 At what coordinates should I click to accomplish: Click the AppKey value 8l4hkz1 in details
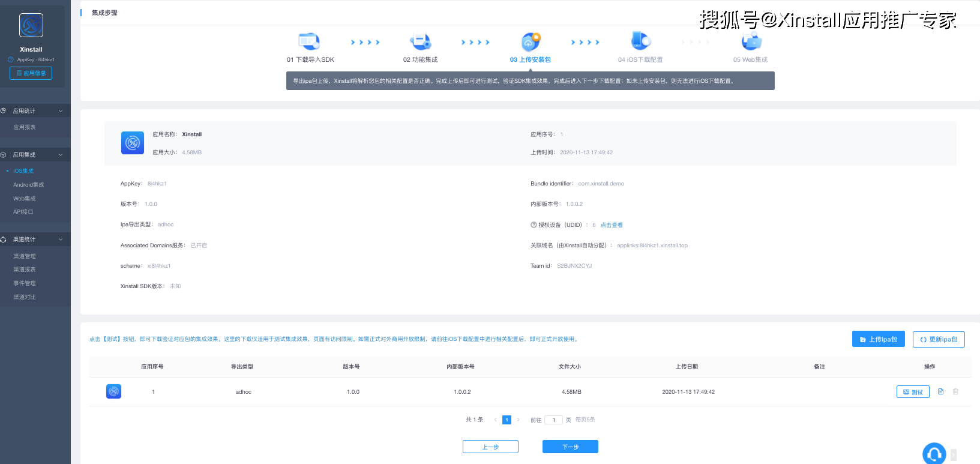click(x=157, y=184)
